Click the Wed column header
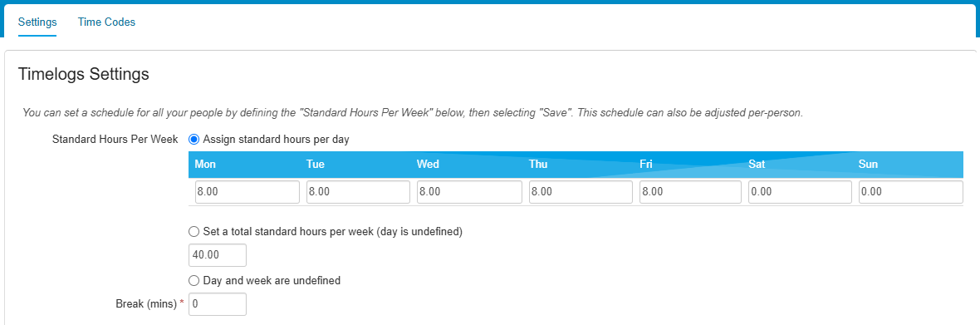This screenshot has height=325, width=980. click(x=428, y=165)
